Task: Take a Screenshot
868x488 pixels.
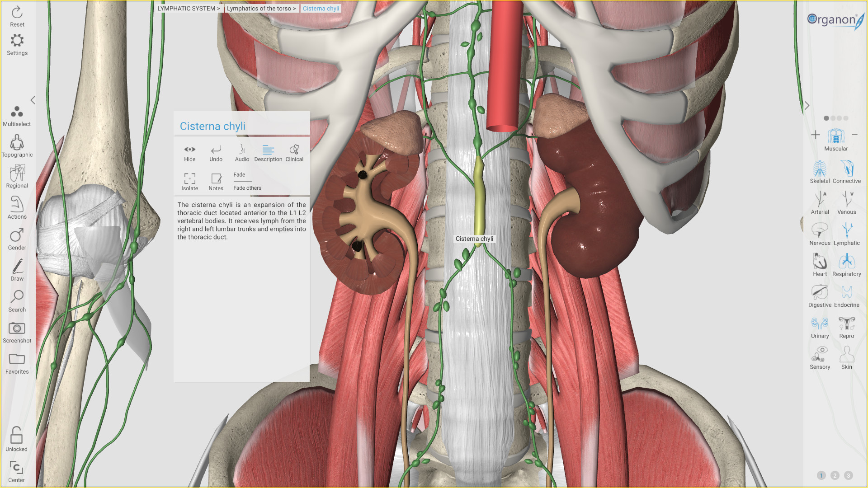Action: tap(17, 331)
